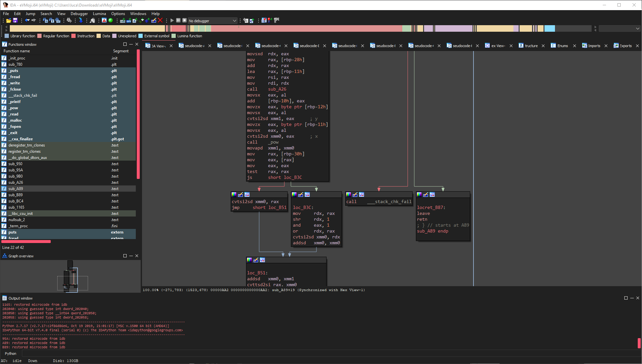Screen dimensions: 642x364
Task: Open the No debugger dropdown
Action: coord(213,21)
